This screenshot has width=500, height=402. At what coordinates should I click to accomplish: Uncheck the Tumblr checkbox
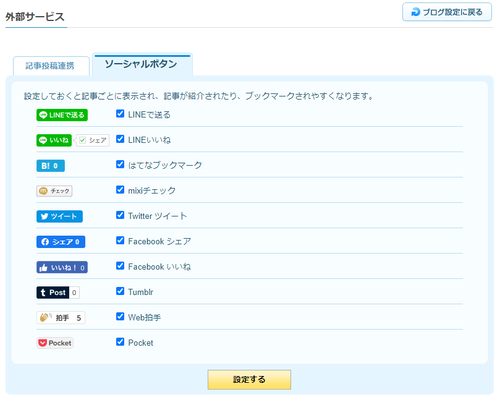coord(120,291)
